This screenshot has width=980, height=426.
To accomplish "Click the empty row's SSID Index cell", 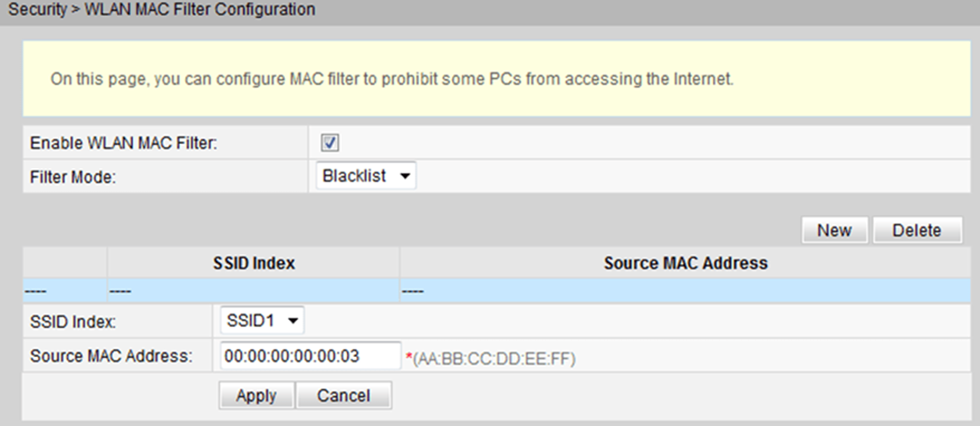I will pyautogui.click(x=254, y=291).
